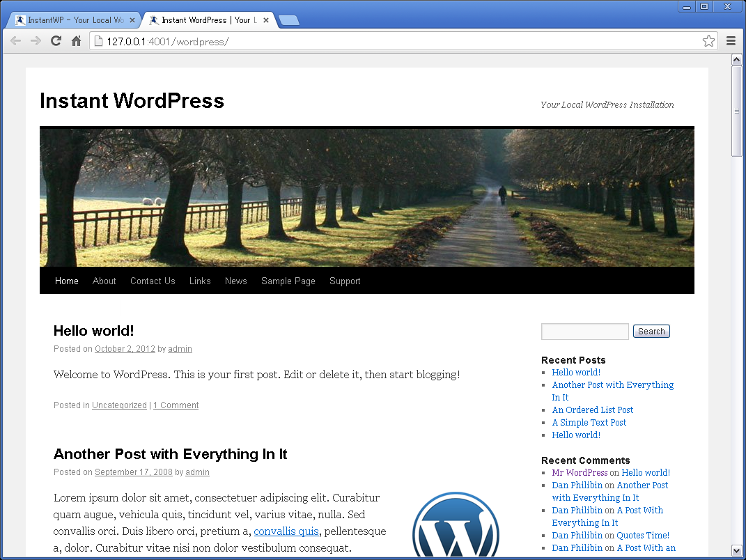
Task: Open admin author link under Another Post
Action: tap(197, 472)
